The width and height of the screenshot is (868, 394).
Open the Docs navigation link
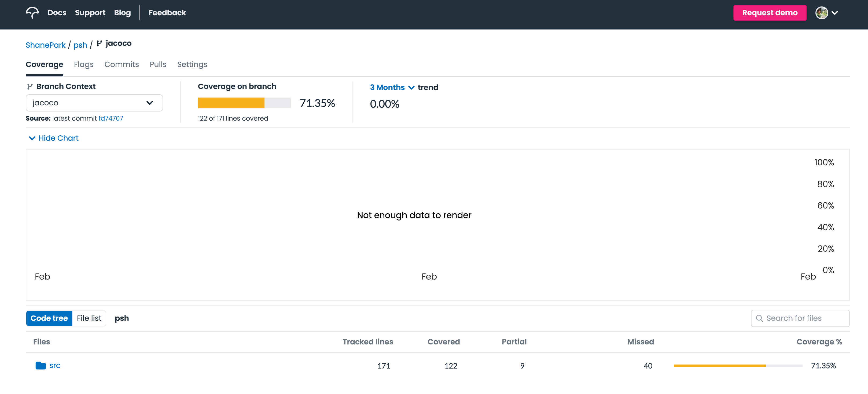(x=57, y=13)
